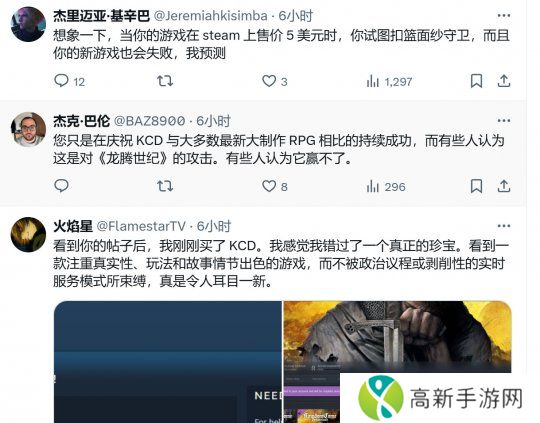The image size is (540, 423).
Task: View analytics showing 296 views
Action: coord(386,186)
